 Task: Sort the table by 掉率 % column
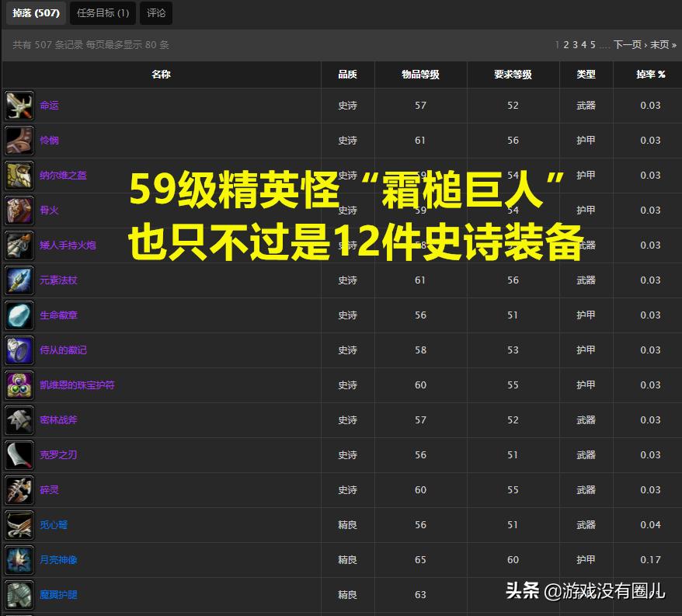(x=649, y=74)
